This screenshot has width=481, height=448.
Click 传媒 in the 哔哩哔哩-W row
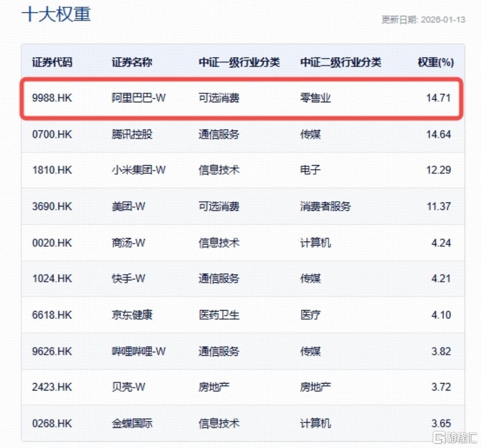pyautogui.click(x=310, y=351)
